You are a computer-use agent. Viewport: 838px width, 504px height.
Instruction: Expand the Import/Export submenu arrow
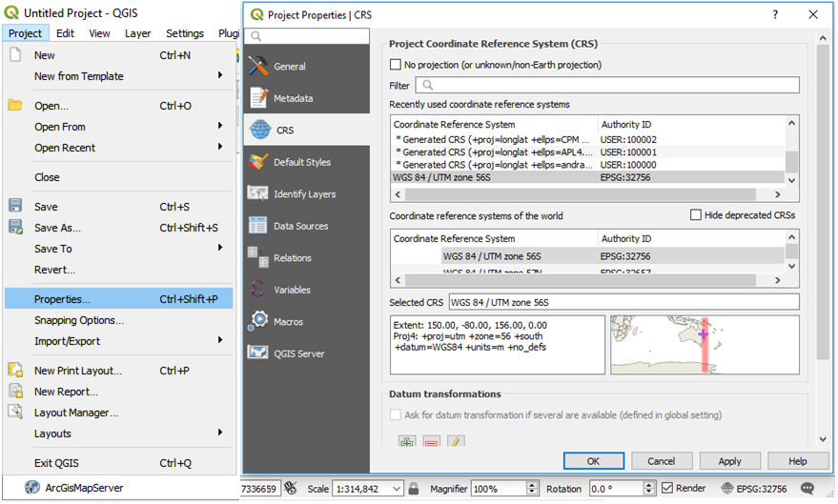220,341
